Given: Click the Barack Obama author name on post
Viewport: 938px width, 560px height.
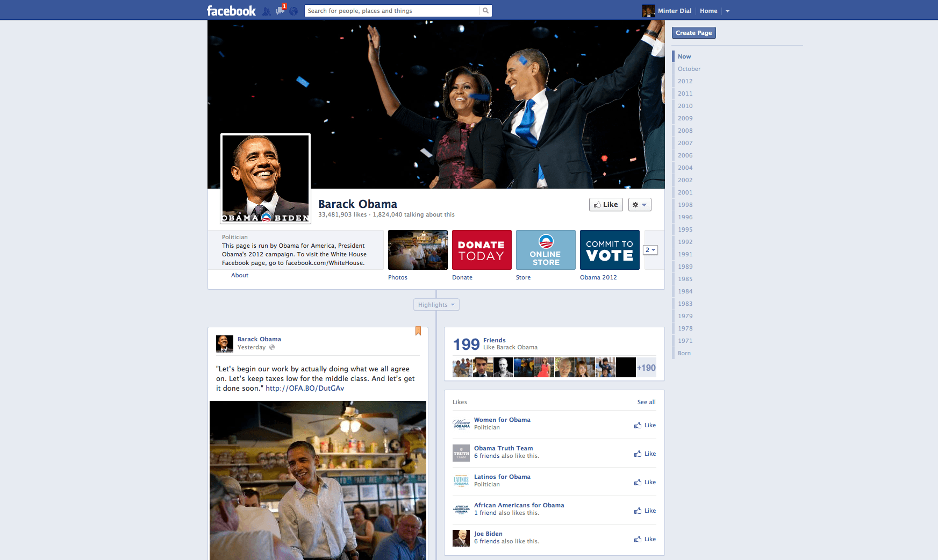Looking at the screenshot, I should [259, 339].
